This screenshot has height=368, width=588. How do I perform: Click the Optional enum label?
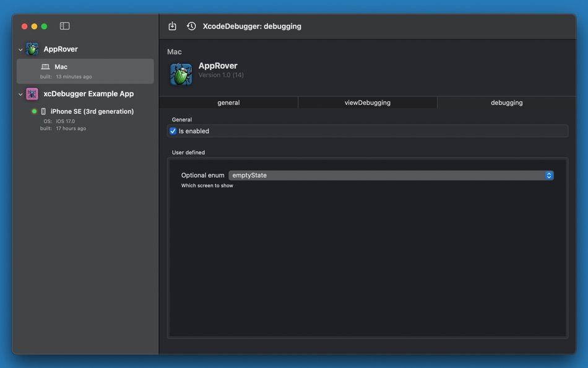[202, 175]
